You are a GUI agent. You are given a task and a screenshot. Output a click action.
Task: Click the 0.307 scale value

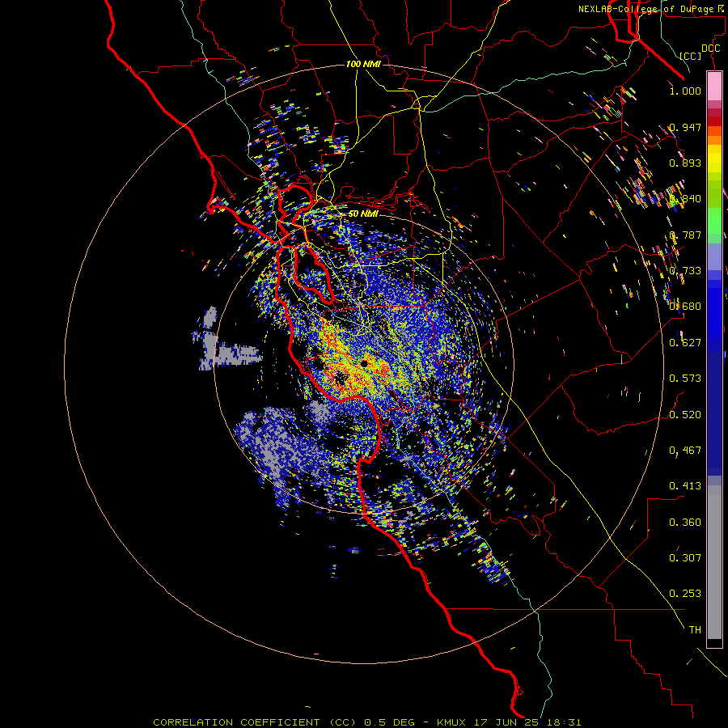[x=685, y=558]
